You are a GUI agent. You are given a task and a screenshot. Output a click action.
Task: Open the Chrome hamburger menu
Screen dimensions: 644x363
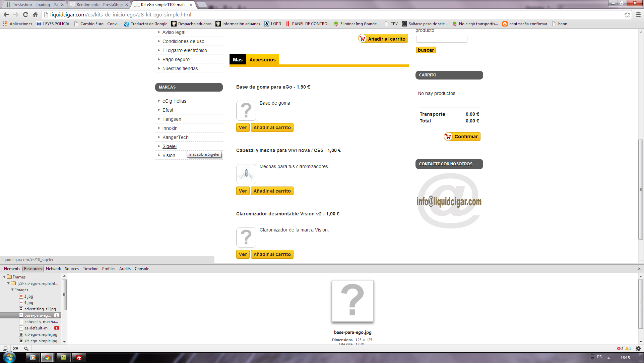click(638, 14)
